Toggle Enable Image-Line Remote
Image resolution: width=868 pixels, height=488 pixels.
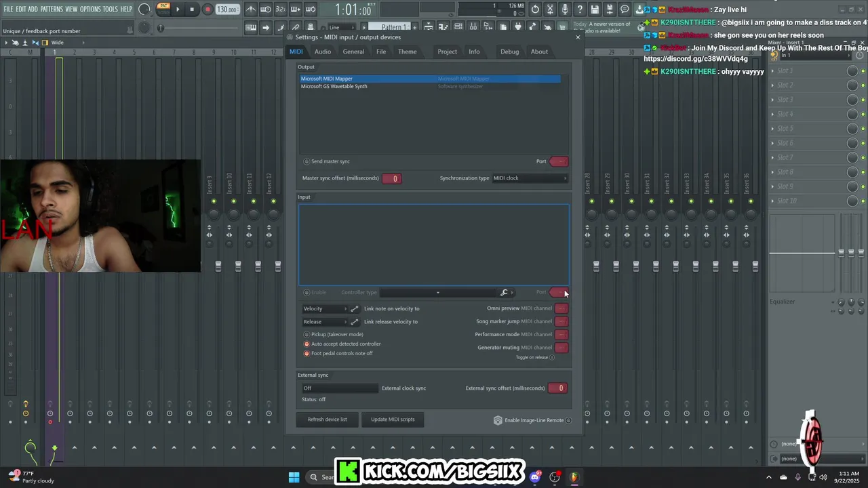point(568,420)
